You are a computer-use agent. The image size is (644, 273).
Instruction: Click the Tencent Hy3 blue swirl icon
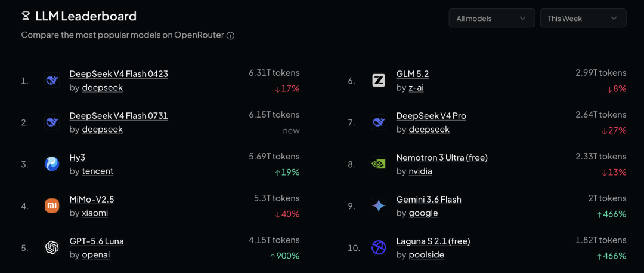pyautogui.click(x=52, y=164)
